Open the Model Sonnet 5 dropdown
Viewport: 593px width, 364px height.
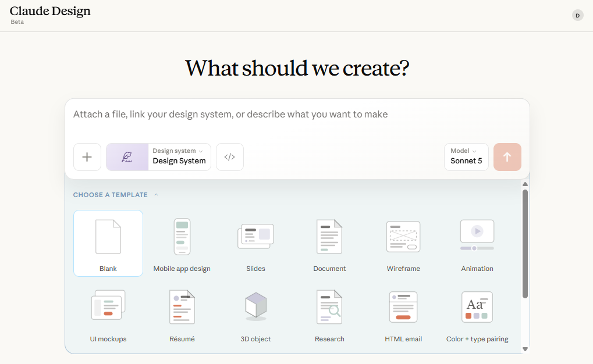point(466,157)
